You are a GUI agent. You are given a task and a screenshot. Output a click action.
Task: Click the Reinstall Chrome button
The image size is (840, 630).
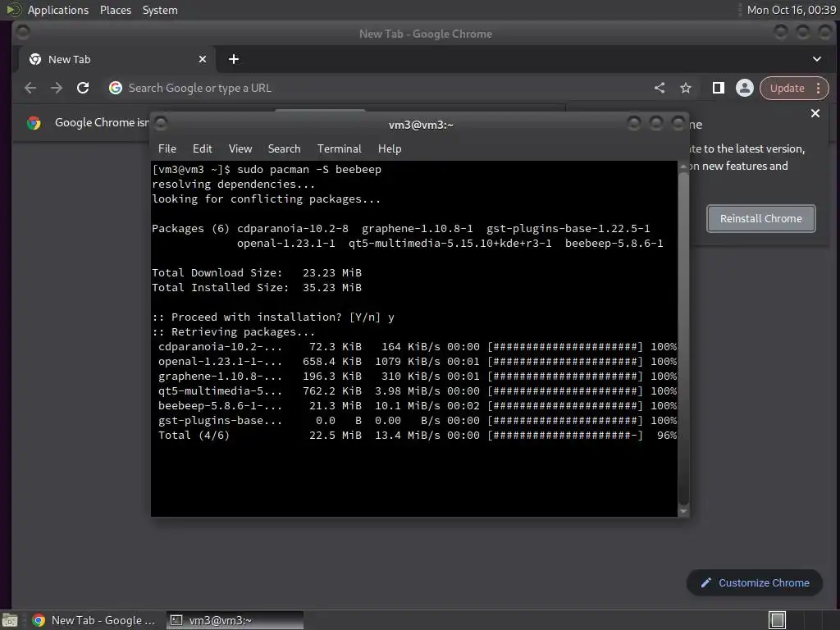tap(760, 218)
